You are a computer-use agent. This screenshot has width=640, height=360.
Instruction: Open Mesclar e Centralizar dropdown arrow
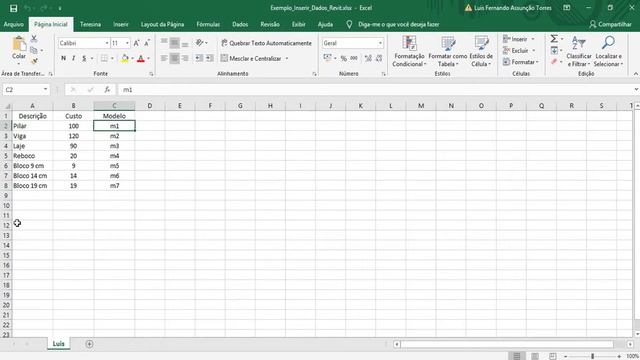click(x=287, y=58)
